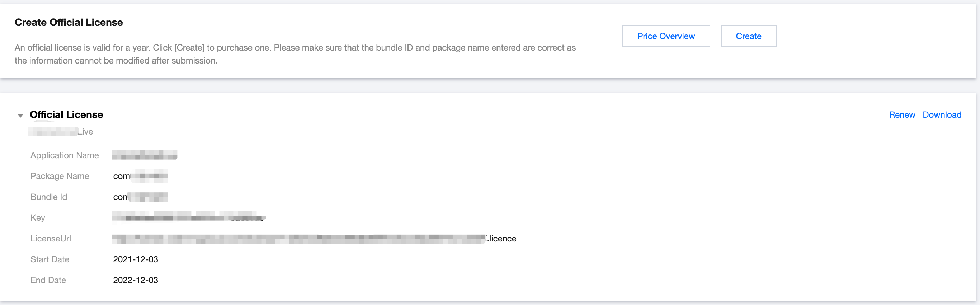The width and height of the screenshot is (980, 305).
Task: Download the official license file
Action: click(942, 114)
